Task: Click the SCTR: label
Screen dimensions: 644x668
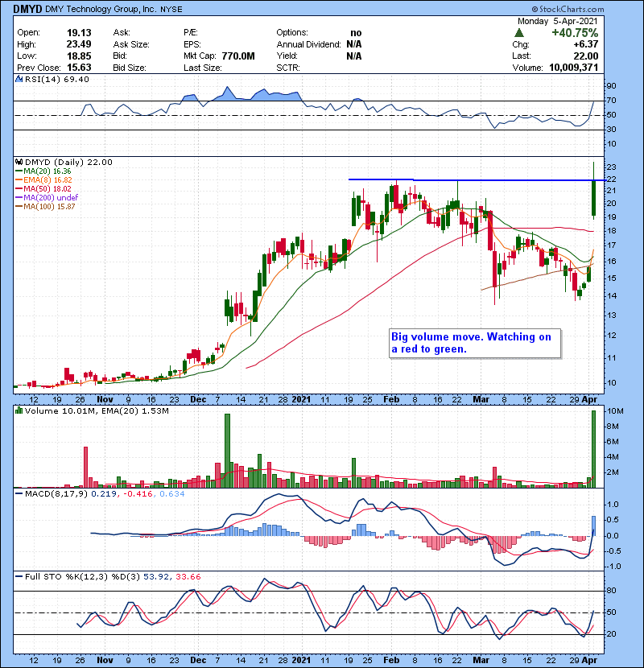Action: click(x=288, y=68)
